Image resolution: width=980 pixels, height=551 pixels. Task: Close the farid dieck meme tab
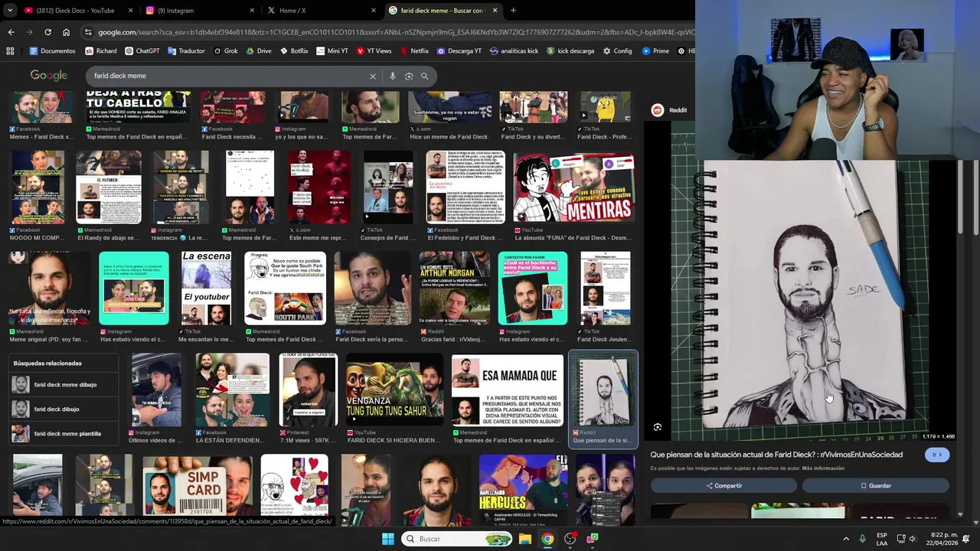(495, 11)
